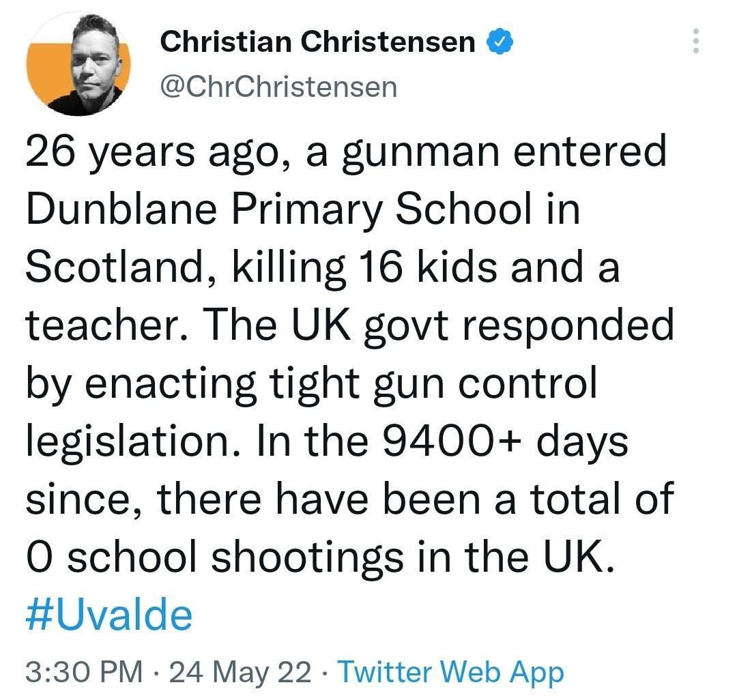737x700 pixels.
Task: Open Christian Christensen's profile picture
Action: [x=80, y=61]
